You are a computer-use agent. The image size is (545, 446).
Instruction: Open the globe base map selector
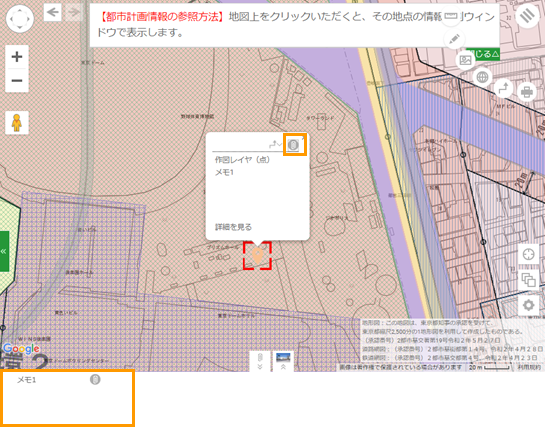482,77
